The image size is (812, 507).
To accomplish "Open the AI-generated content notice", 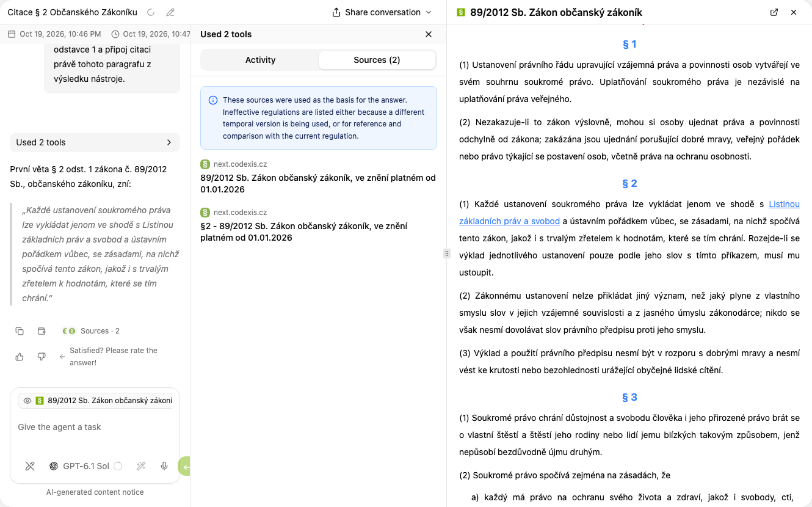I will [95, 492].
